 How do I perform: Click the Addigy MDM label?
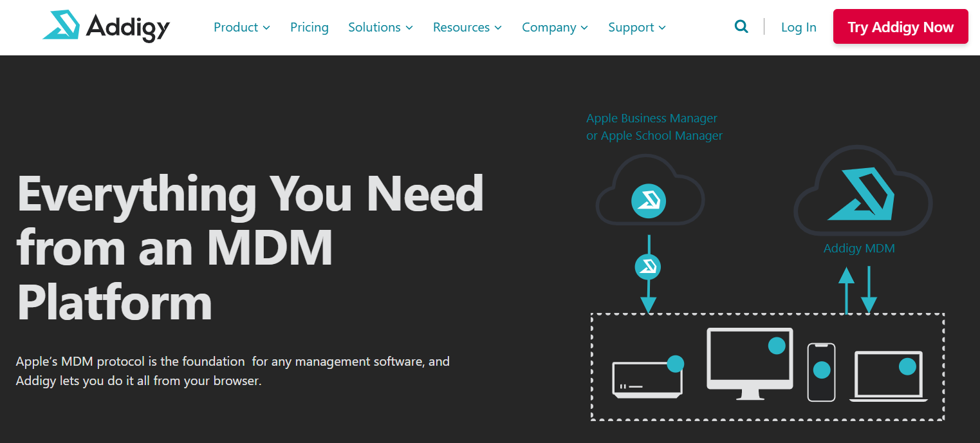point(859,248)
